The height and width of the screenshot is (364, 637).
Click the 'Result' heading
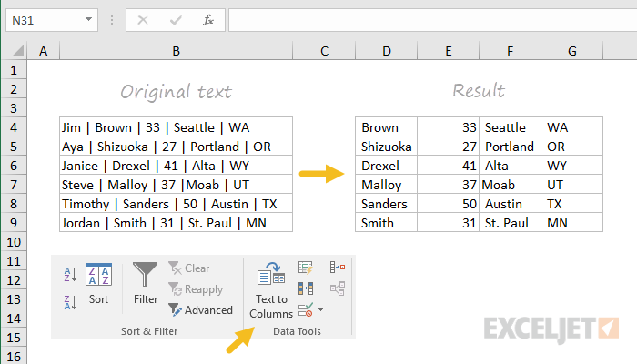pos(479,90)
